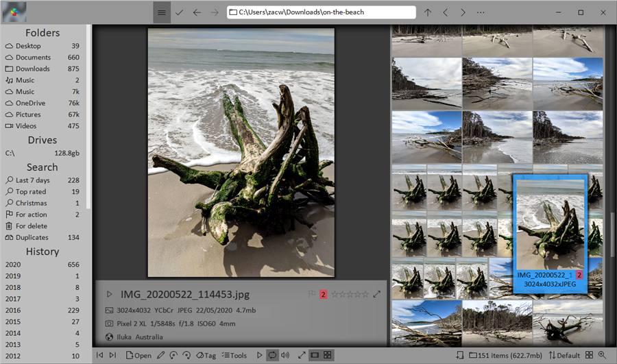Open the Pictures folder
This screenshot has width=617, height=364.
click(42, 114)
